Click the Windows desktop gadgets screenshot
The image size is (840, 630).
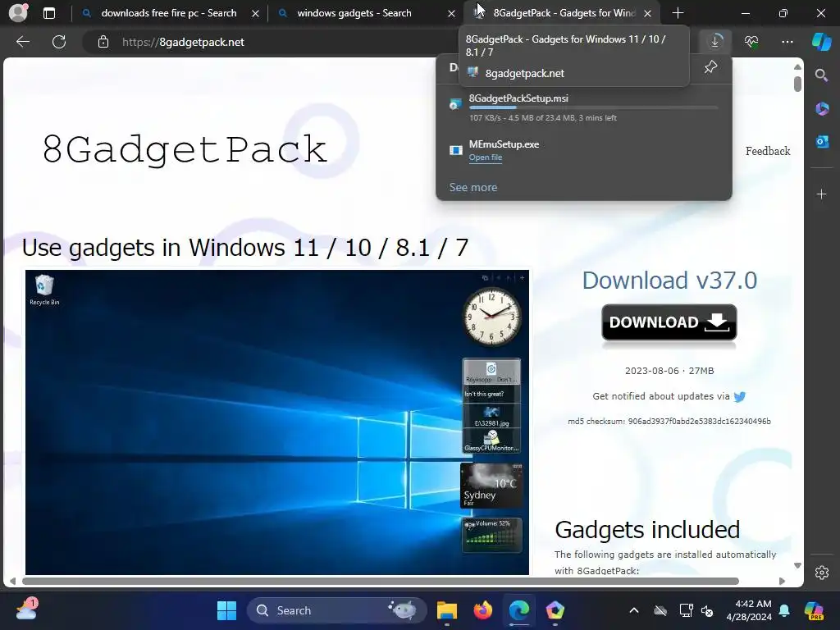277,422
